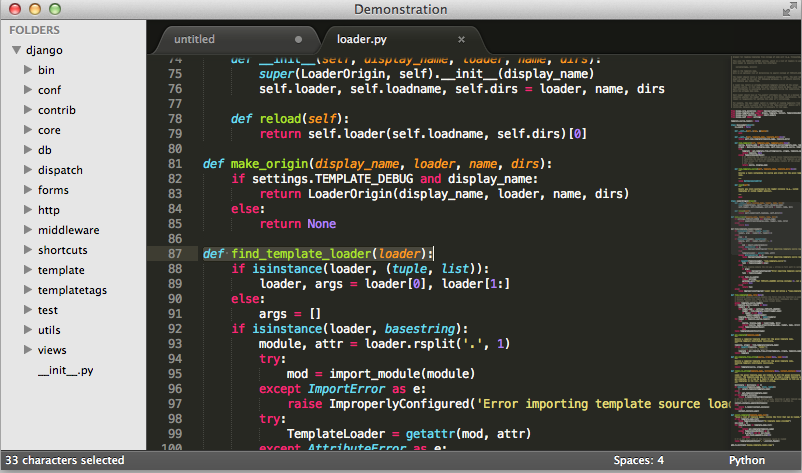Screen dimensions: 802x473
Task: Click line number 81 in gutter
Action: (x=175, y=164)
